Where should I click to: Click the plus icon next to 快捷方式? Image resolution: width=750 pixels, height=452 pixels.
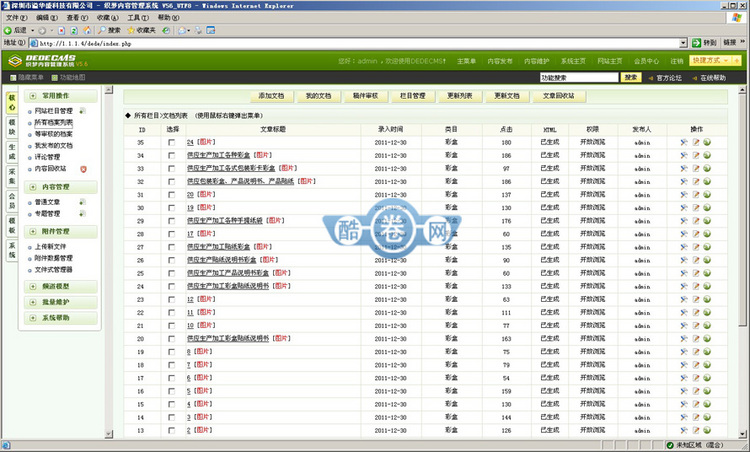739,61
